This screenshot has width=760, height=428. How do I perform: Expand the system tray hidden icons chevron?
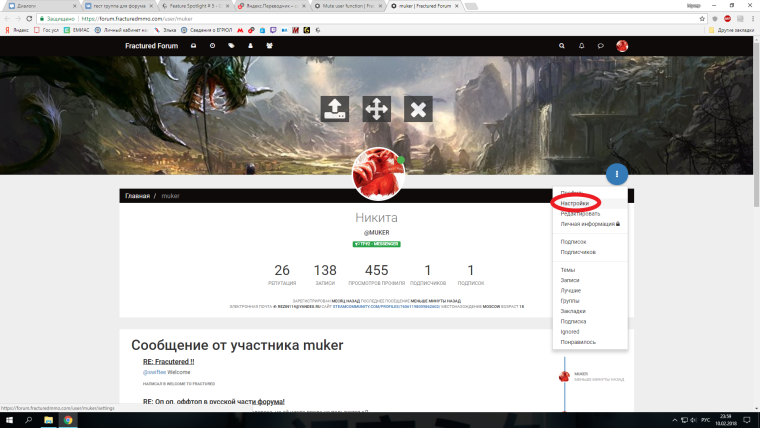pos(674,420)
